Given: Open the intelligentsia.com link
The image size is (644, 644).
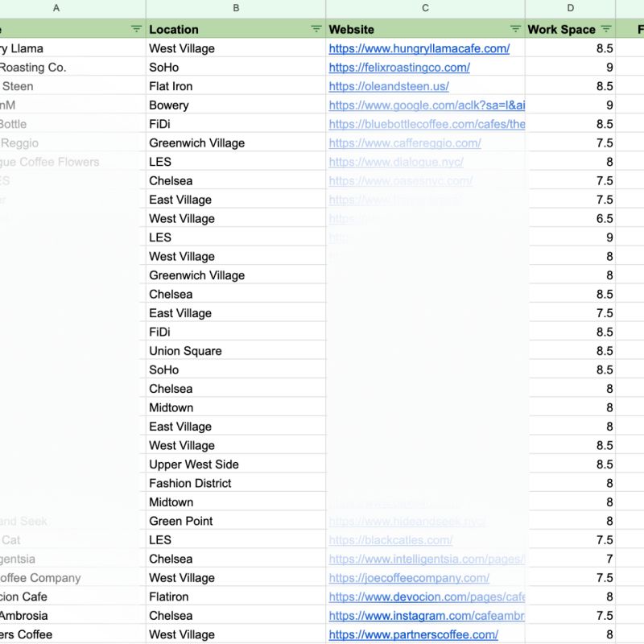Looking at the screenshot, I should (x=427, y=559).
